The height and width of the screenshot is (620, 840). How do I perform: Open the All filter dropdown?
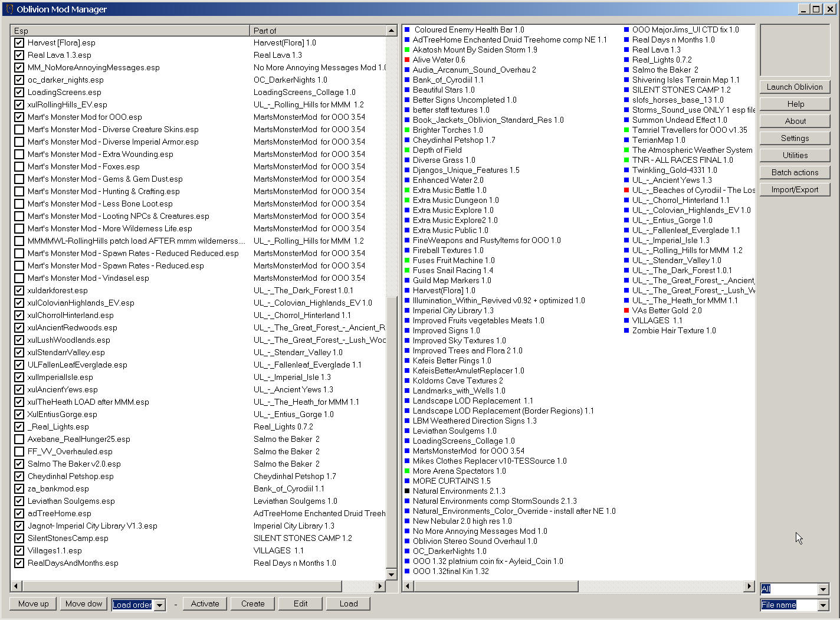tap(823, 589)
